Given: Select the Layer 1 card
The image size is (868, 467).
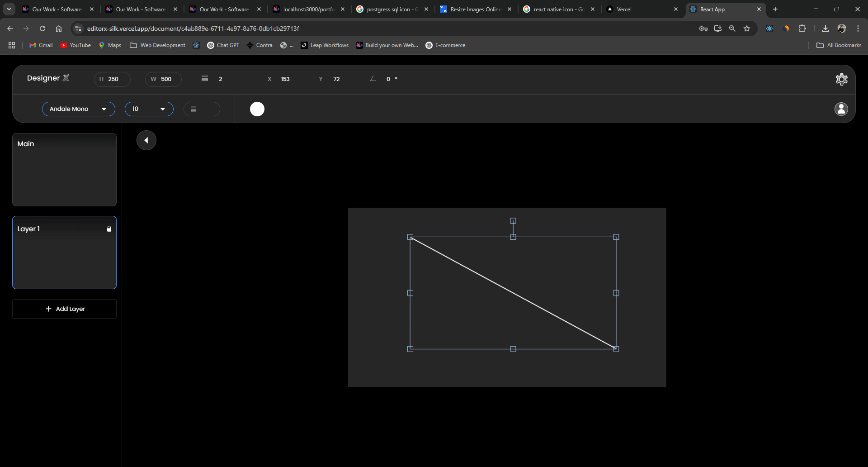Looking at the screenshot, I should 64,253.
